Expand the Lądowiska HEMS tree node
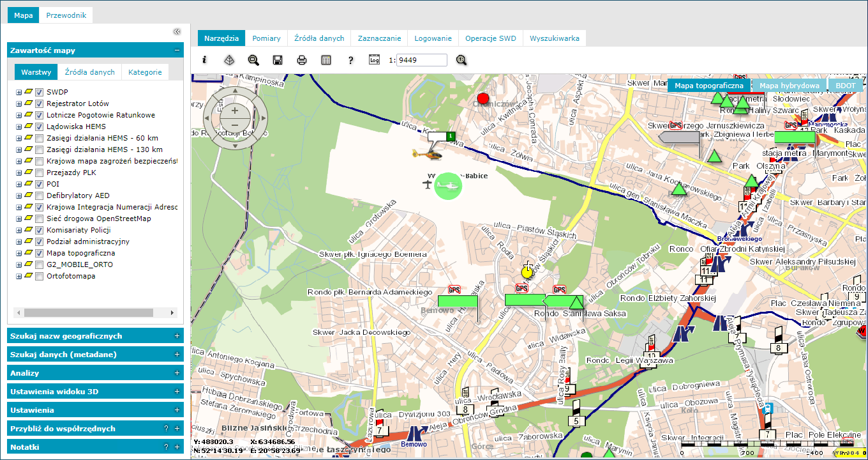Screen dimensions: 868x460 click(x=19, y=126)
